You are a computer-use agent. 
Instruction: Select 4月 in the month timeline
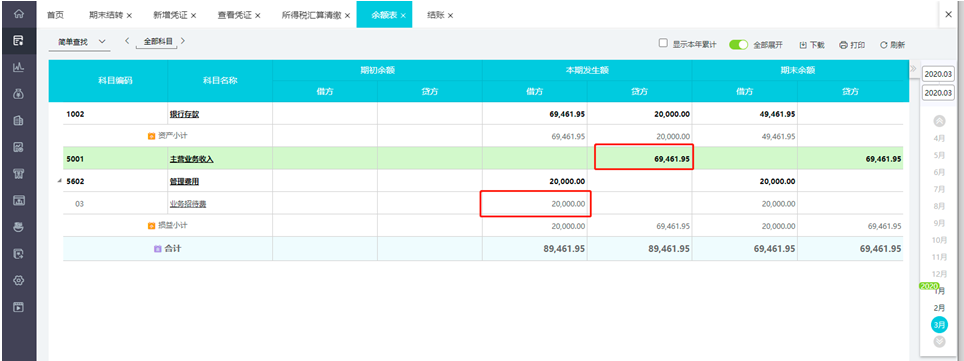(939, 138)
